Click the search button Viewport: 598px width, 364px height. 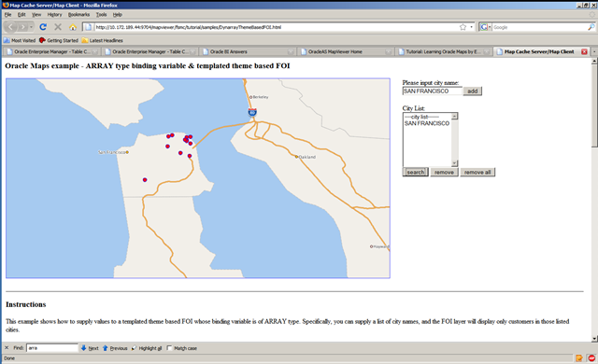point(415,172)
